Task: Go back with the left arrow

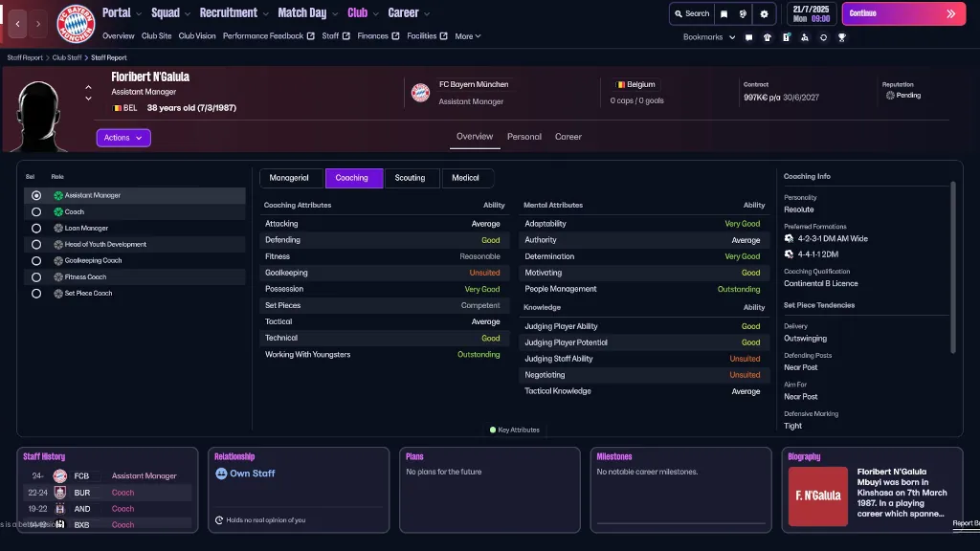Action: (x=18, y=23)
